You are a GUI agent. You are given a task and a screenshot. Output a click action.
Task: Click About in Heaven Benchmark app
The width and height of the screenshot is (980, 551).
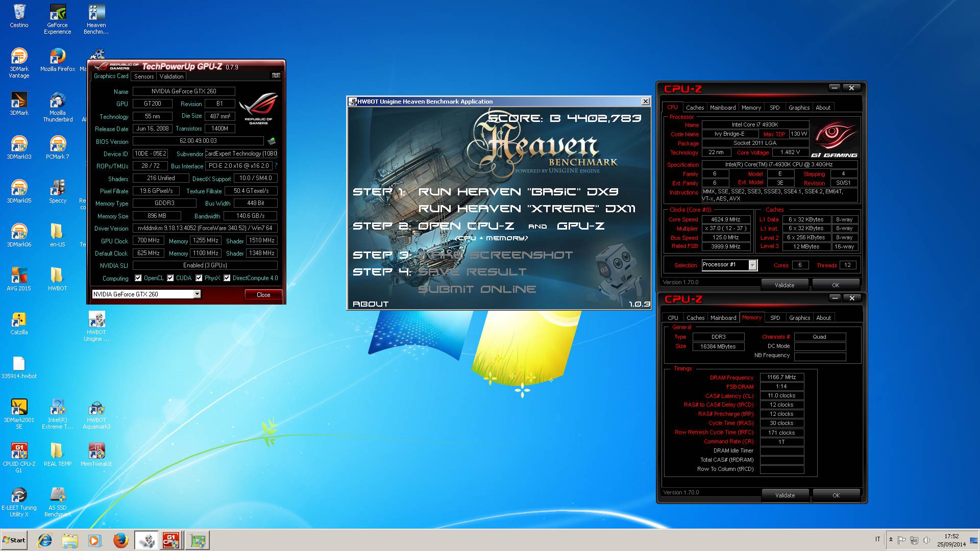click(x=371, y=304)
